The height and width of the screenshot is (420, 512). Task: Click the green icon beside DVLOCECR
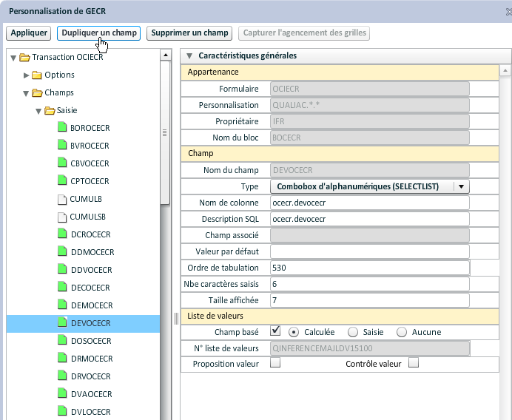pyautogui.click(x=63, y=412)
